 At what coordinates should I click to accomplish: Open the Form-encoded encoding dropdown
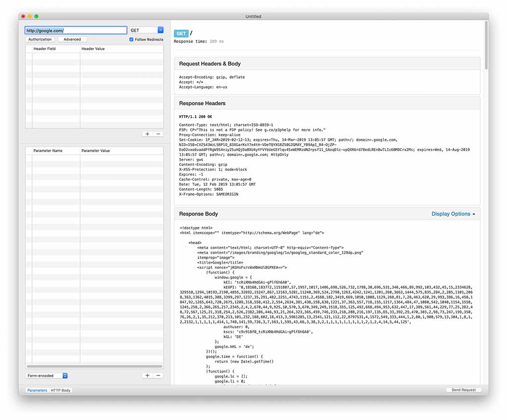pos(47,376)
